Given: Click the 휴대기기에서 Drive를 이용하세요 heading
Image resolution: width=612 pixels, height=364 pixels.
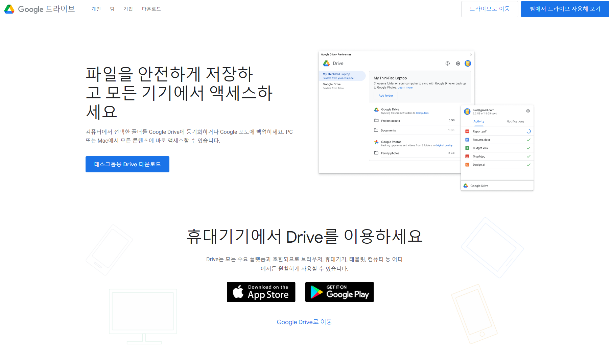Looking at the screenshot, I should (x=305, y=236).
